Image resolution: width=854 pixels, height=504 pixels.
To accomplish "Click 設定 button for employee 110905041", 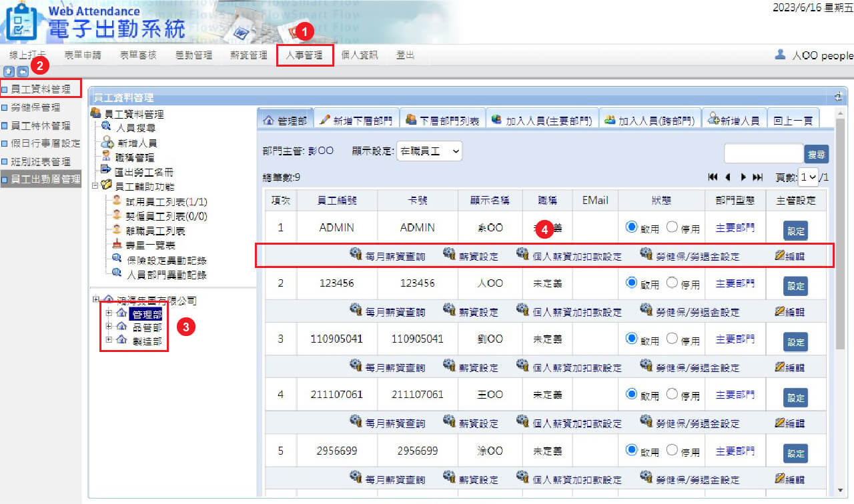I will (x=795, y=342).
